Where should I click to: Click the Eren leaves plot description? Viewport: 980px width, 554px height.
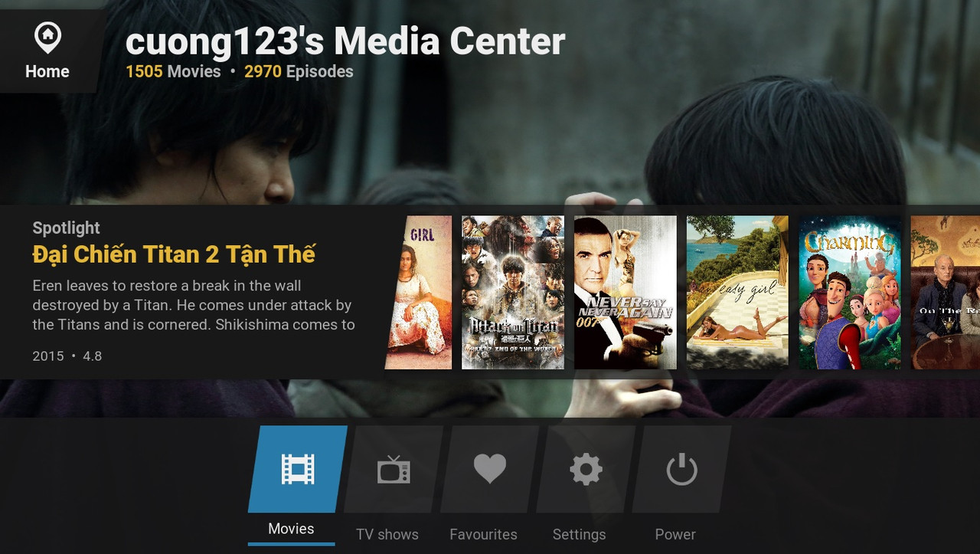click(193, 305)
